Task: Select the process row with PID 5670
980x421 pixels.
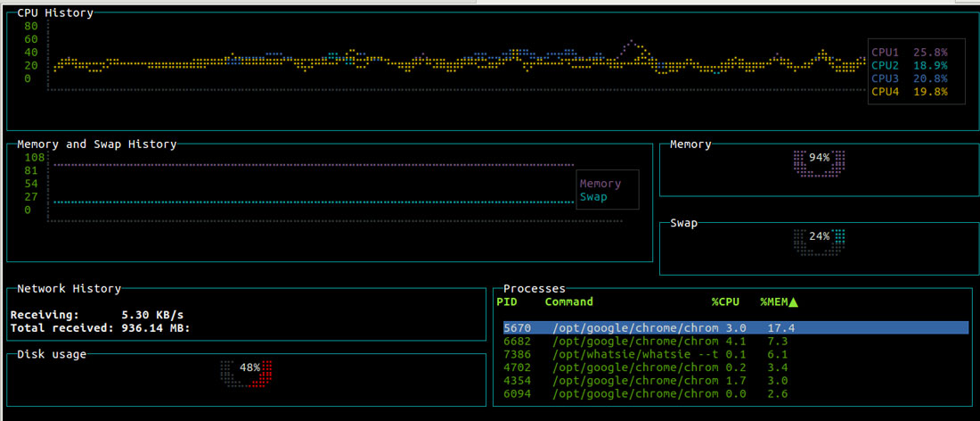Action: point(736,328)
